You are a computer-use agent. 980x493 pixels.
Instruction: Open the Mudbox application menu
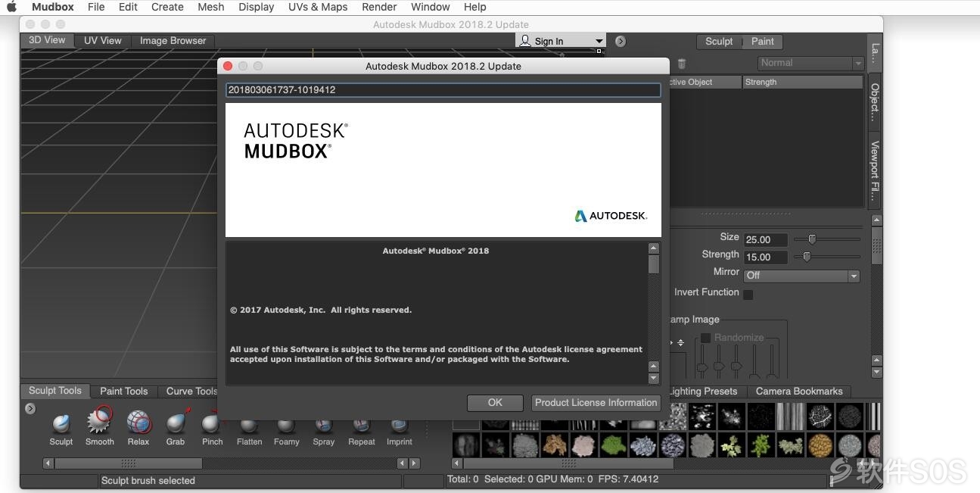click(53, 7)
